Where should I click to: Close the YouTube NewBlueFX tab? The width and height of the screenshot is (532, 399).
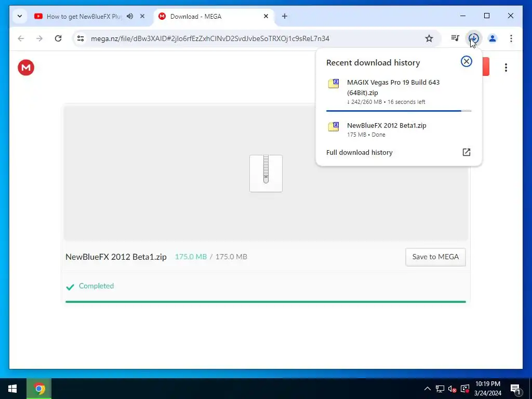142,16
